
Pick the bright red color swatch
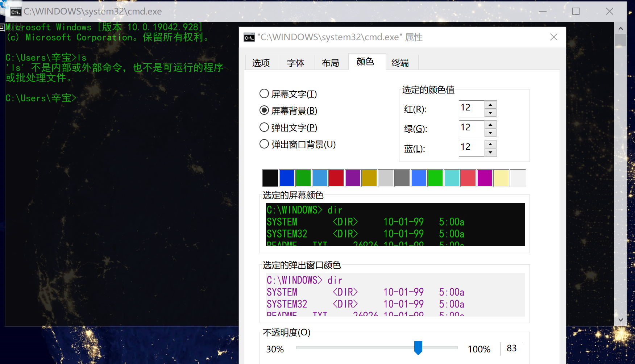point(468,178)
